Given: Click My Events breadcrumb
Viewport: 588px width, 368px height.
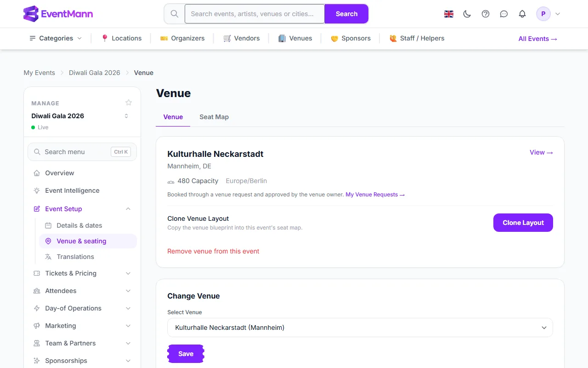Looking at the screenshot, I should 40,73.
